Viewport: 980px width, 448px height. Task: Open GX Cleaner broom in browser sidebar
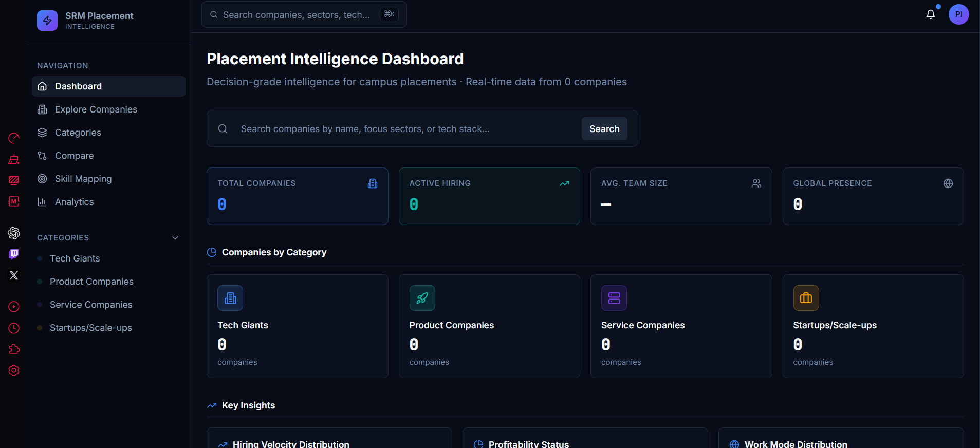click(14, 159)
